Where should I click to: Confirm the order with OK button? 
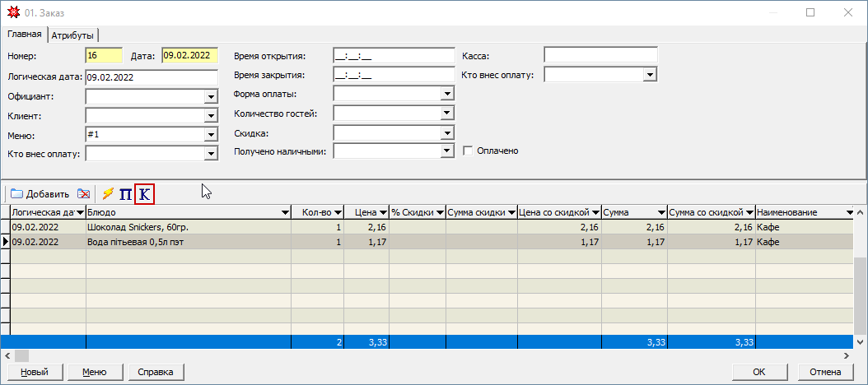click(759, 372)
